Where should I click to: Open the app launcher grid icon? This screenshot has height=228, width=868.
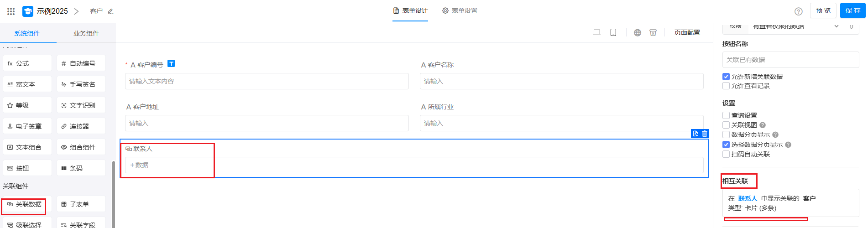click(11, 11)
